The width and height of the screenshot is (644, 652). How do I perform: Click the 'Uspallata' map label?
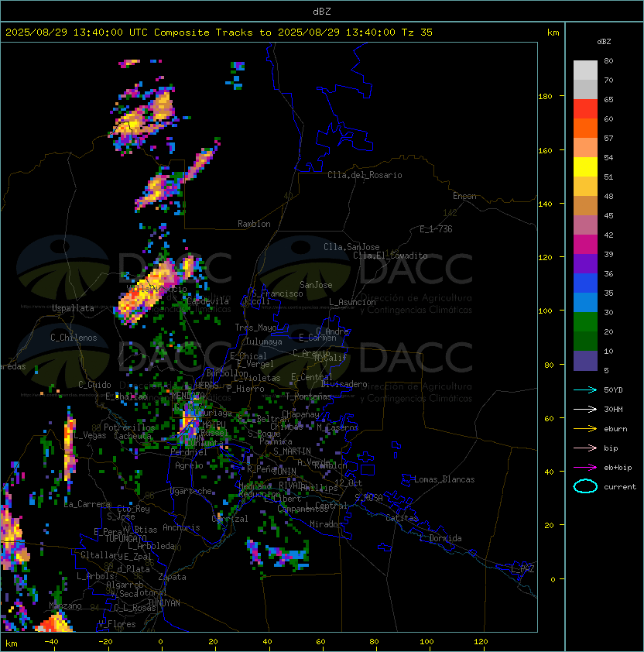[x=73, y=308]
